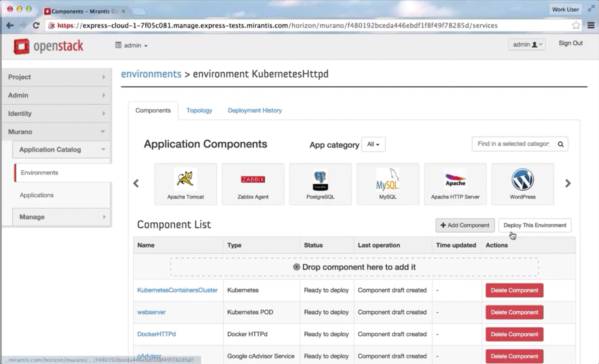This screenshot has width=599, height=364.
Task: Select the Apache Tomcat application icon
Action: pos(185,179)
